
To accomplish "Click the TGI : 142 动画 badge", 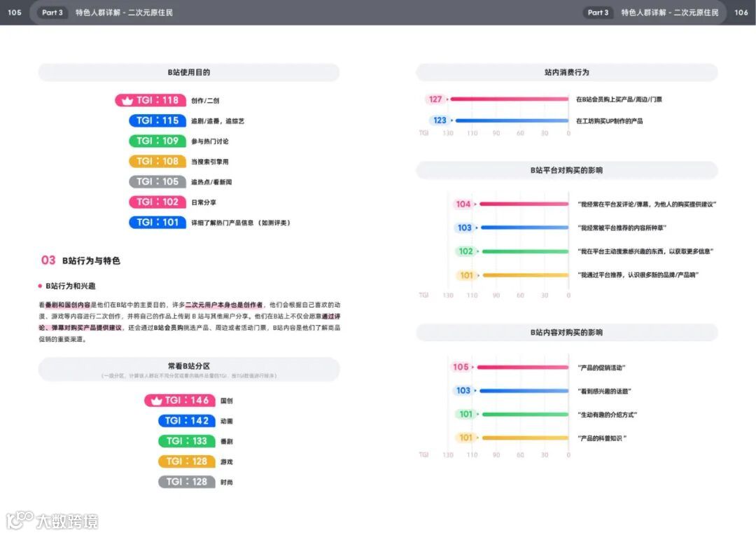I will (187, 421).
